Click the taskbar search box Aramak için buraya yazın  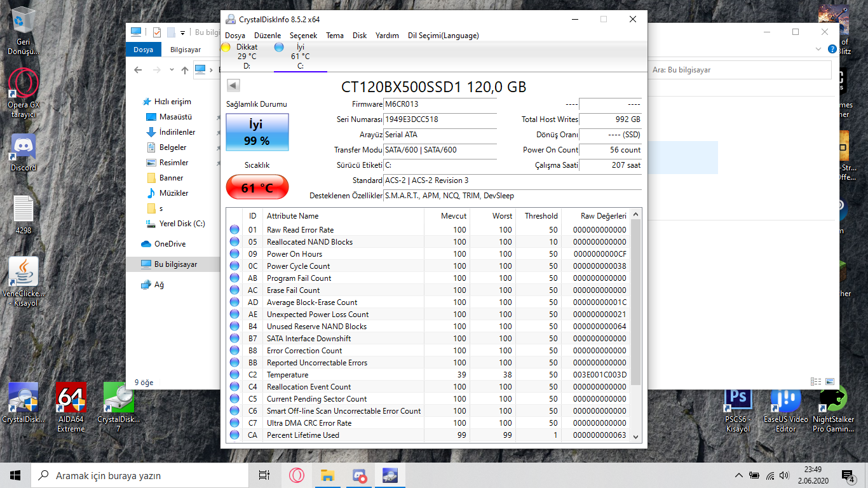point(140,475)
